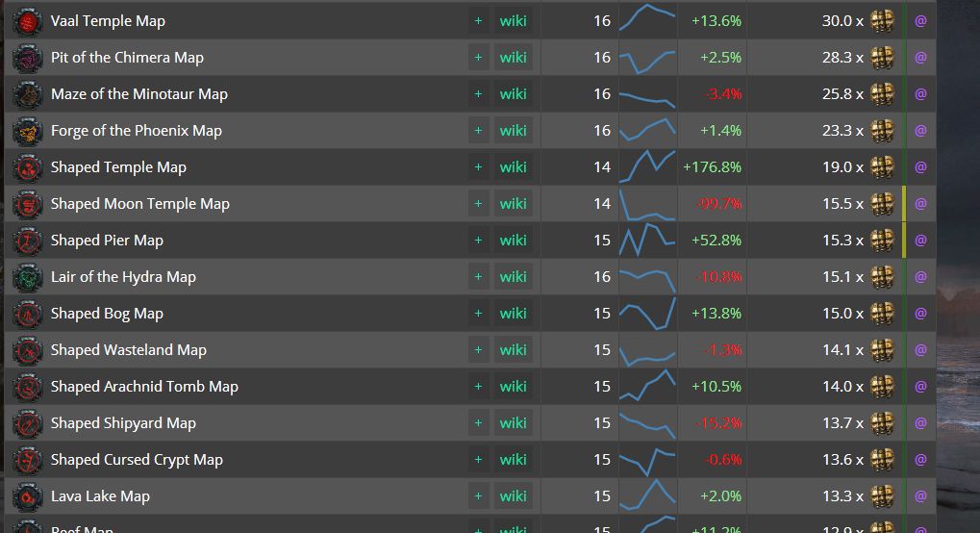Click the Forge of the Phoenix Map icon

(28, 131)
